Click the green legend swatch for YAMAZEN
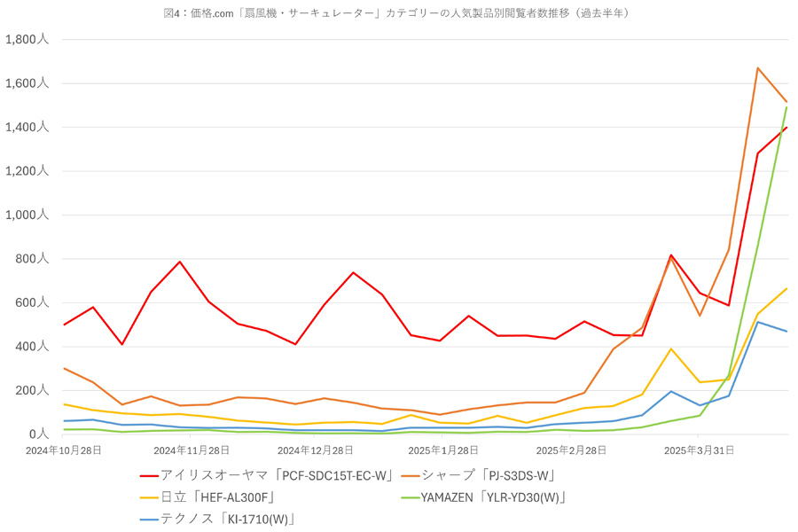Viewport: 798px width, 532px height. pos(411,498)
